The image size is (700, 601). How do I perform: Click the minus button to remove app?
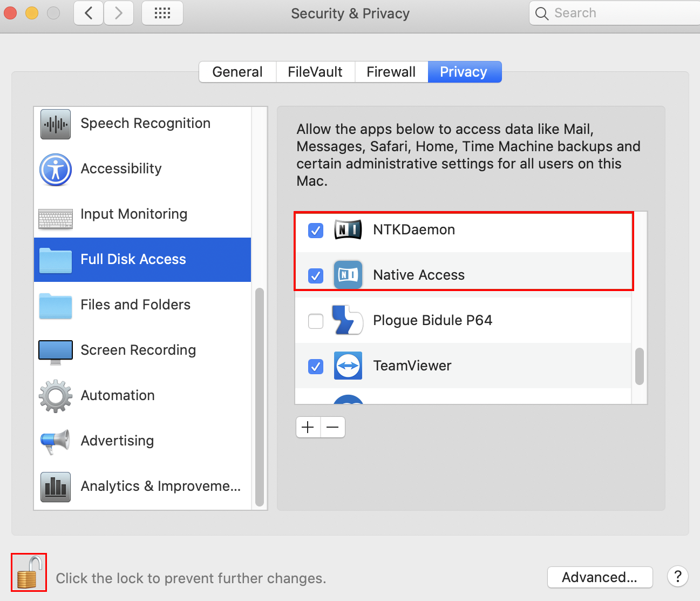click(333, 427)
